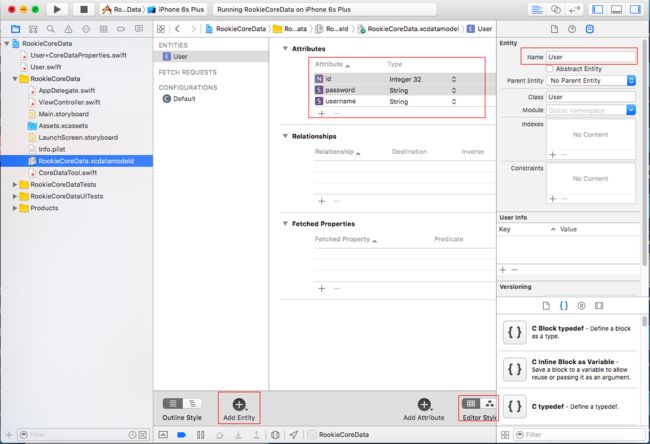
Task: Show the Code Snippet library
Action: click(564, 306)
